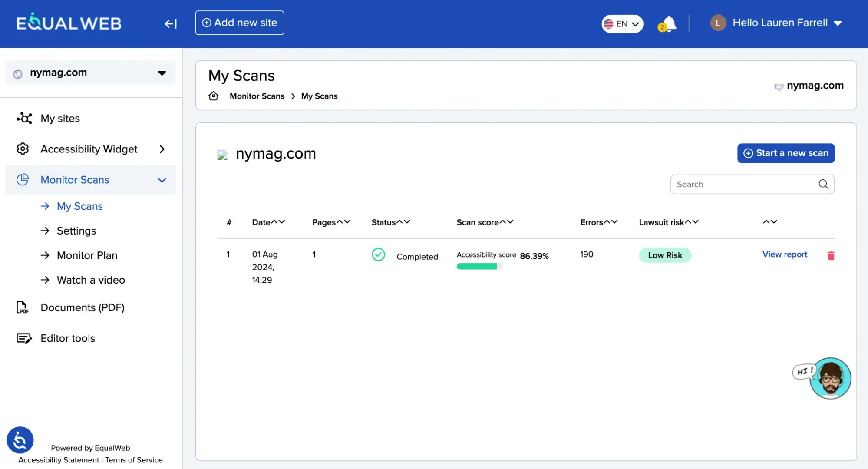
Task: Click the nymag.com favicon in scan panel
Action: 222,155
